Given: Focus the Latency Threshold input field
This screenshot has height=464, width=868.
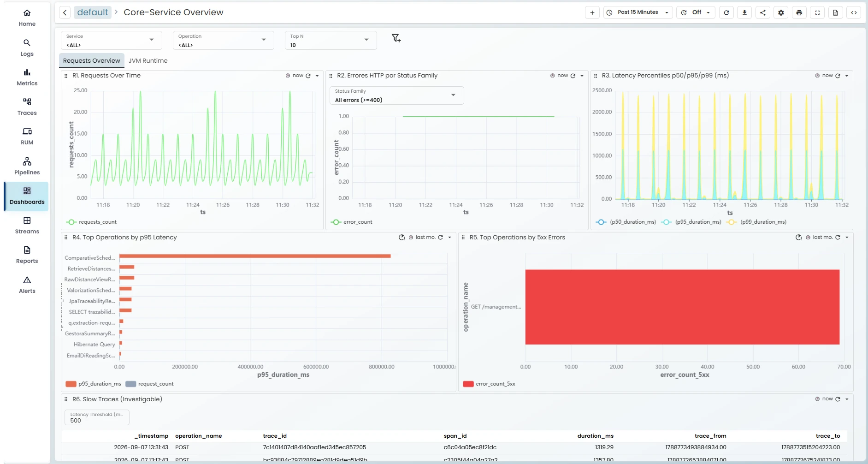Looking at the screenshot, I should (x=97, y=417).
